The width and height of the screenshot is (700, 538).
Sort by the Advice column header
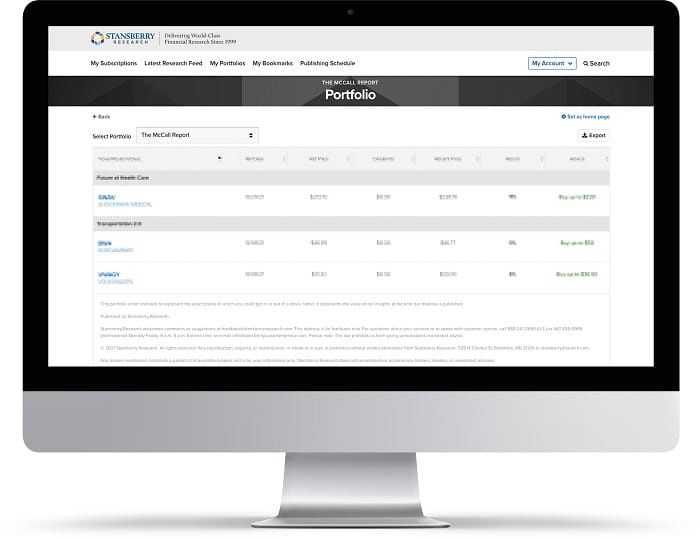coord(577,159)
